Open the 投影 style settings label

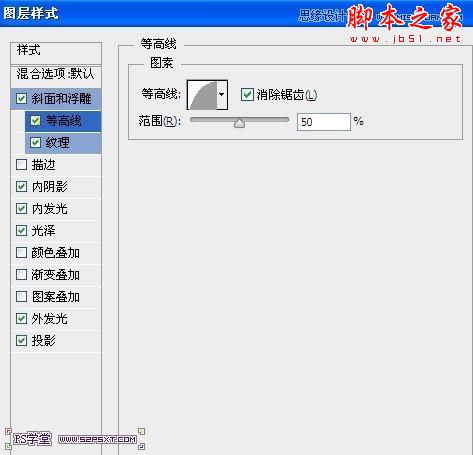(x=43, y=341)
